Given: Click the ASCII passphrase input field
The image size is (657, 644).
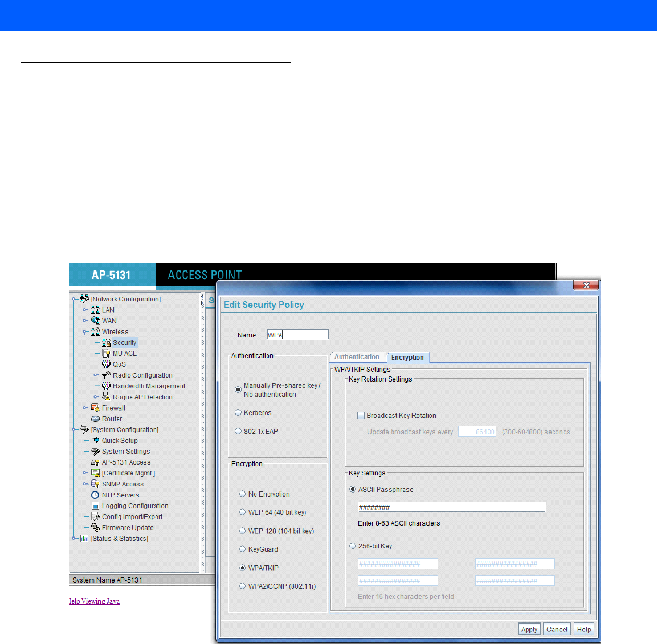Looking at the screenshot, I should tap(451, 507).
